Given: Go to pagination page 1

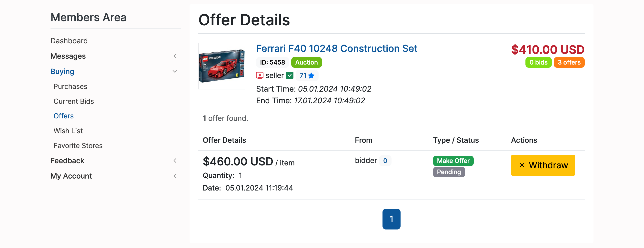Looking at the screenshot, I should [391, 219].
